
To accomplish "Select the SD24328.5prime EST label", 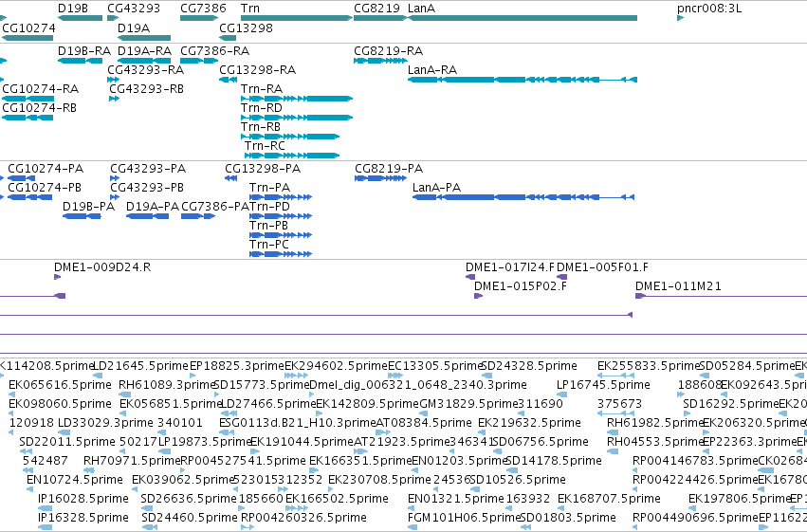I will 529,366.
